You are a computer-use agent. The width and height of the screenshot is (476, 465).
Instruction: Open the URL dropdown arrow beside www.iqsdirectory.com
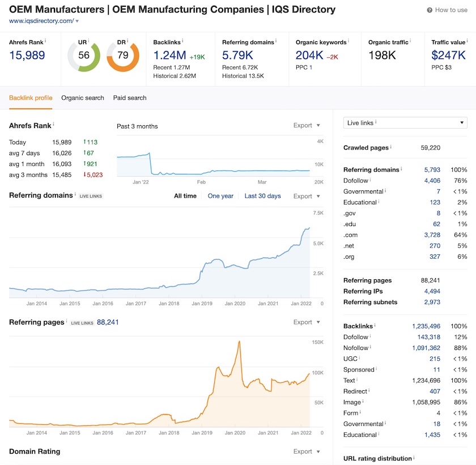coord(77,21)
